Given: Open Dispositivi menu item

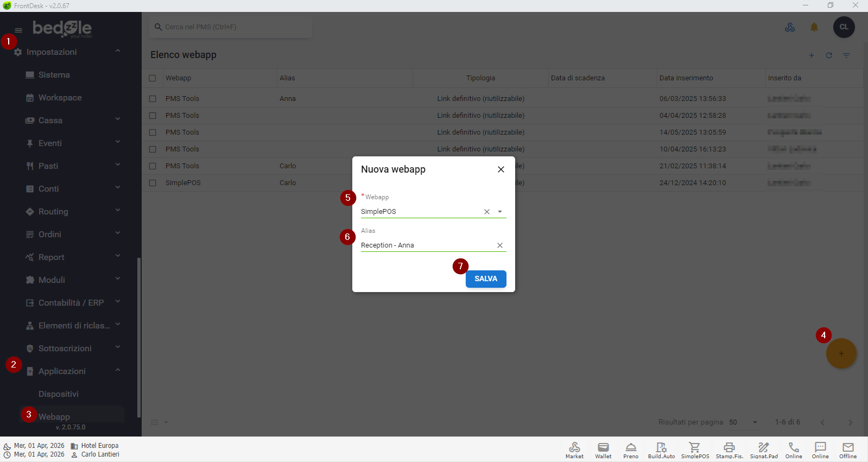Looking at the screenshot, I should pos(59,394).
